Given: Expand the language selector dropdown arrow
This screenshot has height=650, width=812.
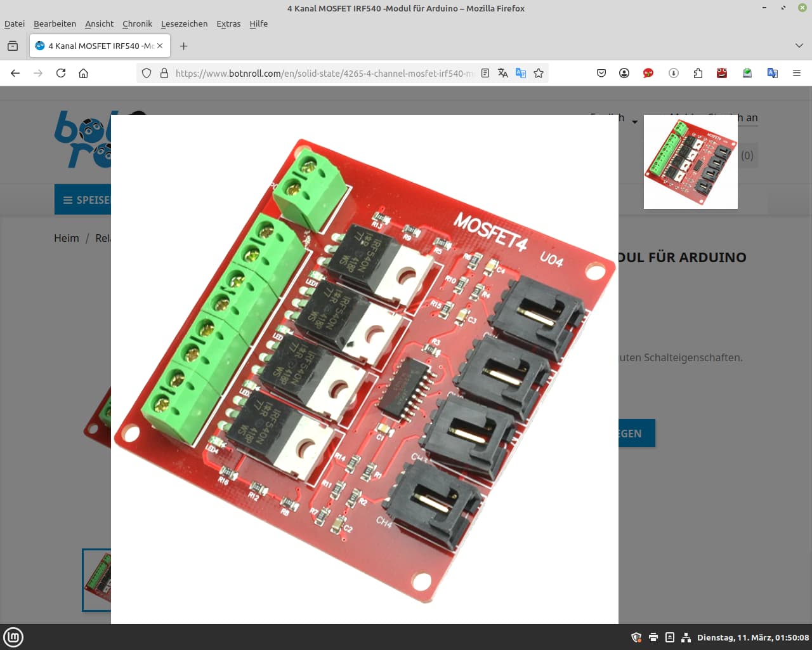Looking at the screenshot, I should 634,121.
